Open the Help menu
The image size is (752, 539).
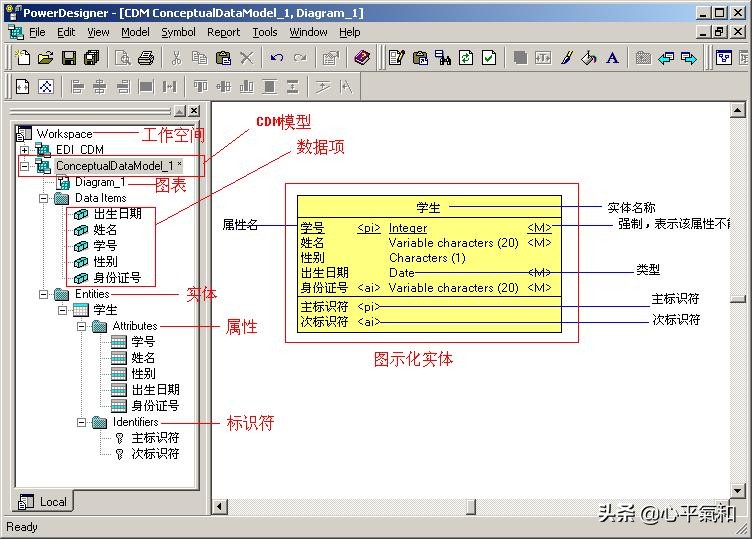[x=350, y=32]
